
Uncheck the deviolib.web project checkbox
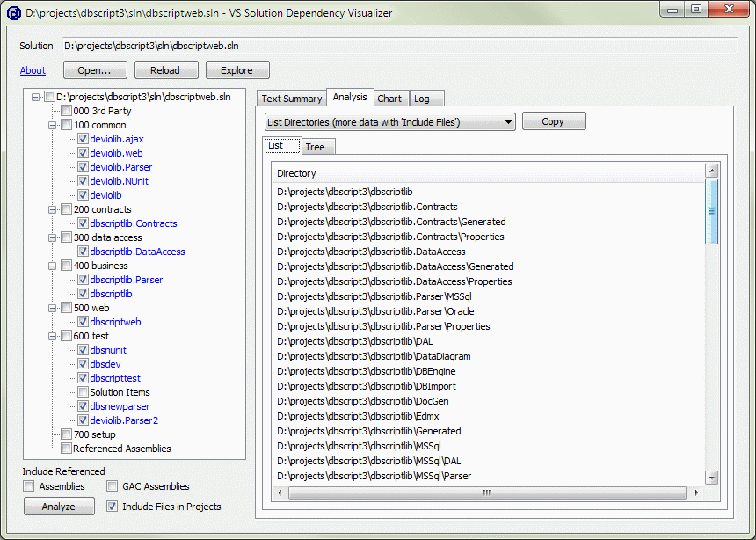pyautogui.click(x=83, y=153)
